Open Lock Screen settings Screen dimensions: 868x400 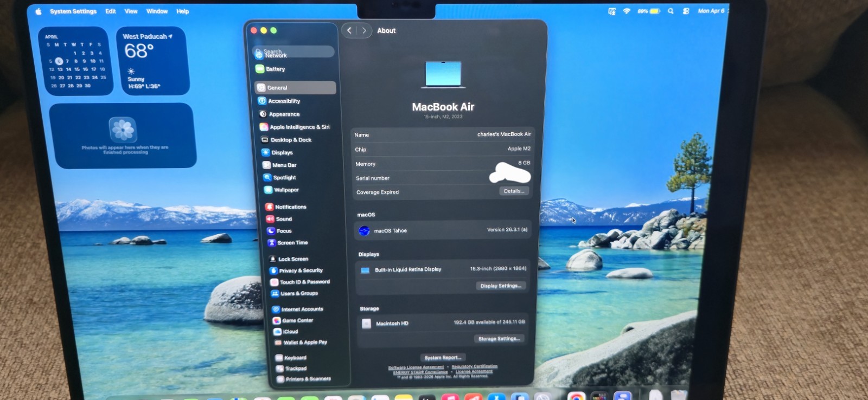pos(289,259)
